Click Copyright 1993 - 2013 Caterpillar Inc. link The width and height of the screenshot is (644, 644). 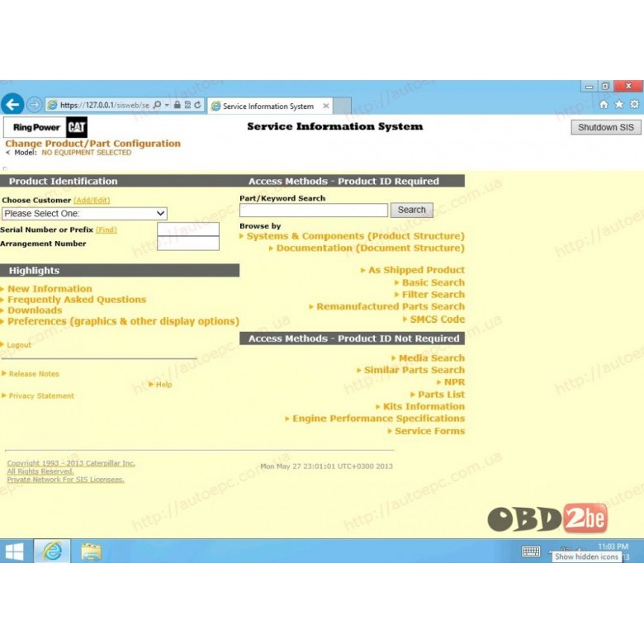pos(71,463)
